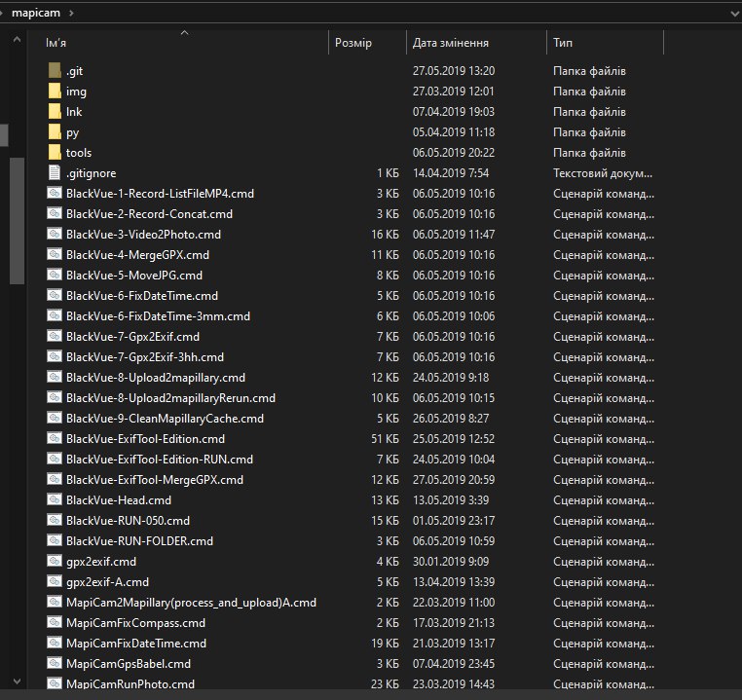
Task: Click the 51 КБ size of BlackVue-ExifTool-Edition.cmd
Action: (385, 438)
